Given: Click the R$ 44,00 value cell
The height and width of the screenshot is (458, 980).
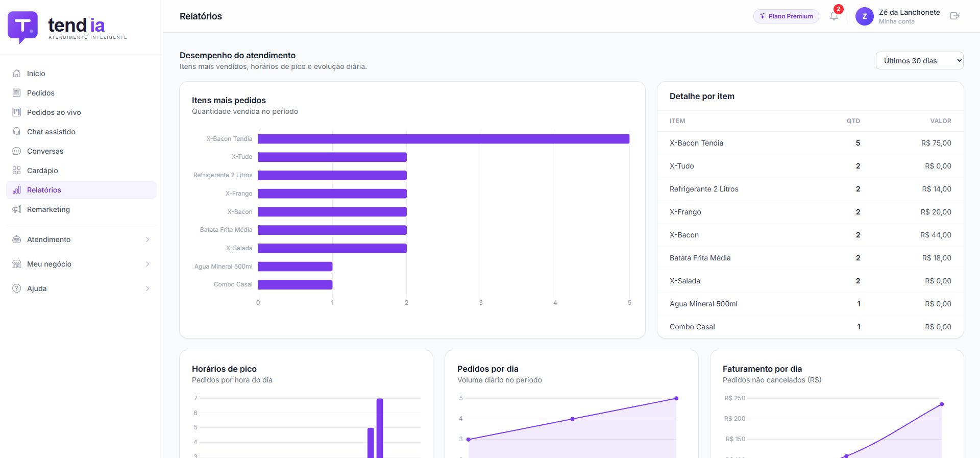Looking at the screenshot, I should pos(936,235).
